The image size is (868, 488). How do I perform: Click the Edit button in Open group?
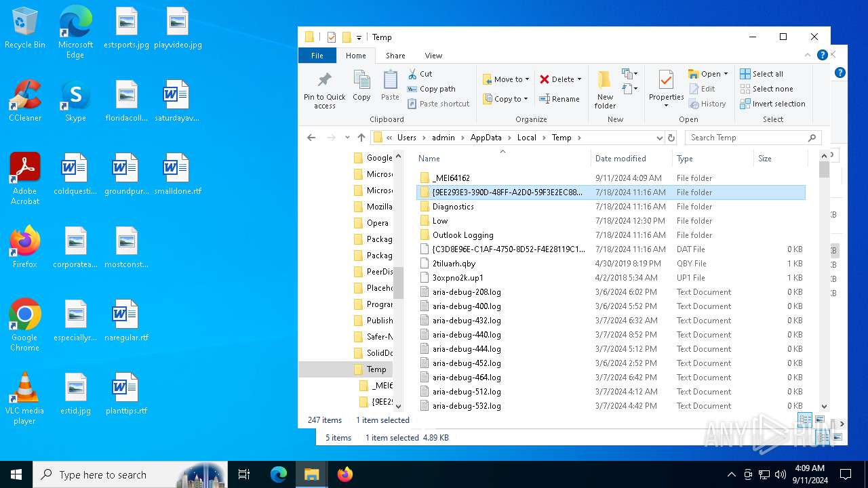pos(702,89)
